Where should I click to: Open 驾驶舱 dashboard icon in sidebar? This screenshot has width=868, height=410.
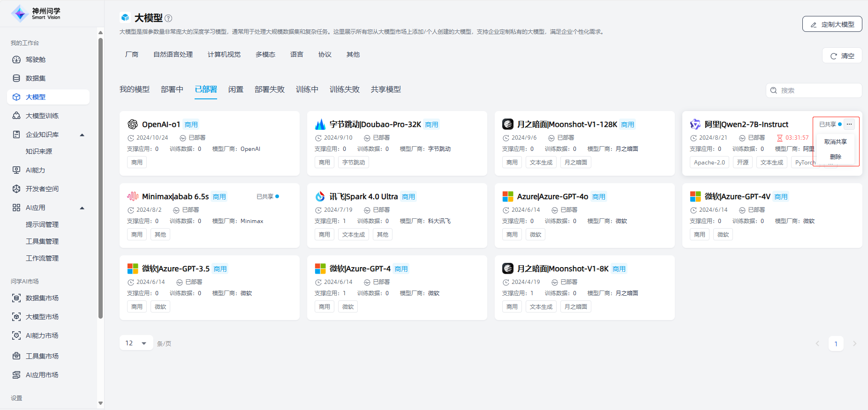pyautogui.click(x=16, y=60)
